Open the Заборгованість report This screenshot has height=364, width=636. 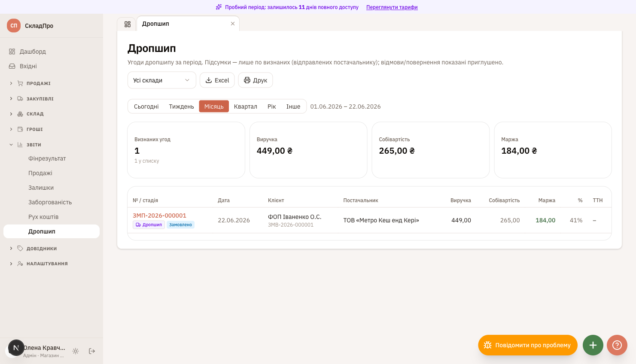click(52, 202)
